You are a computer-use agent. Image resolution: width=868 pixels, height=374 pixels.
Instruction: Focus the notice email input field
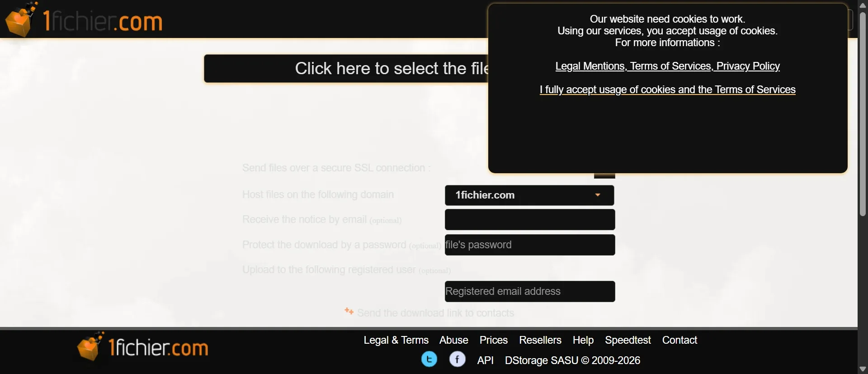point(530,220)
